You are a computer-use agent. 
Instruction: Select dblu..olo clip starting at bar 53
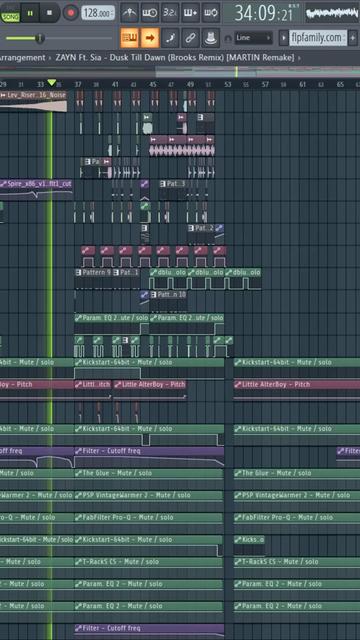pos(243,278)
